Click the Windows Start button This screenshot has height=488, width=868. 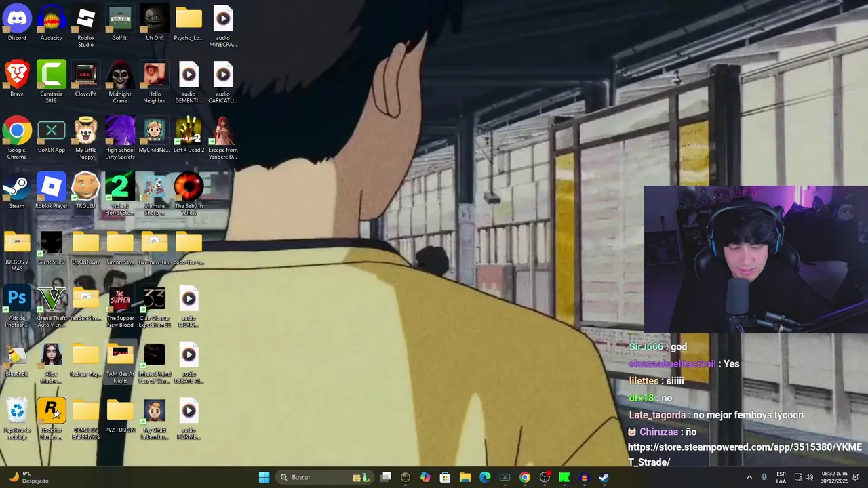(x=264, y=477)
